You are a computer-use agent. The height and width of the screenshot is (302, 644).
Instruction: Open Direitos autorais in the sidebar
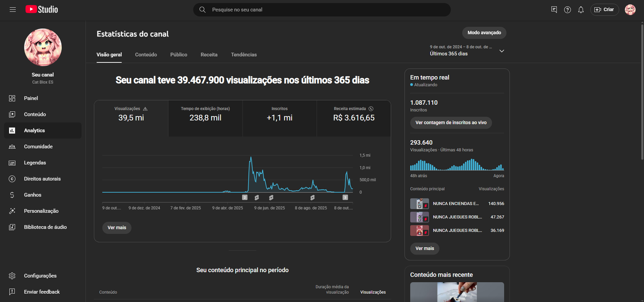click(x=43, y=179)
